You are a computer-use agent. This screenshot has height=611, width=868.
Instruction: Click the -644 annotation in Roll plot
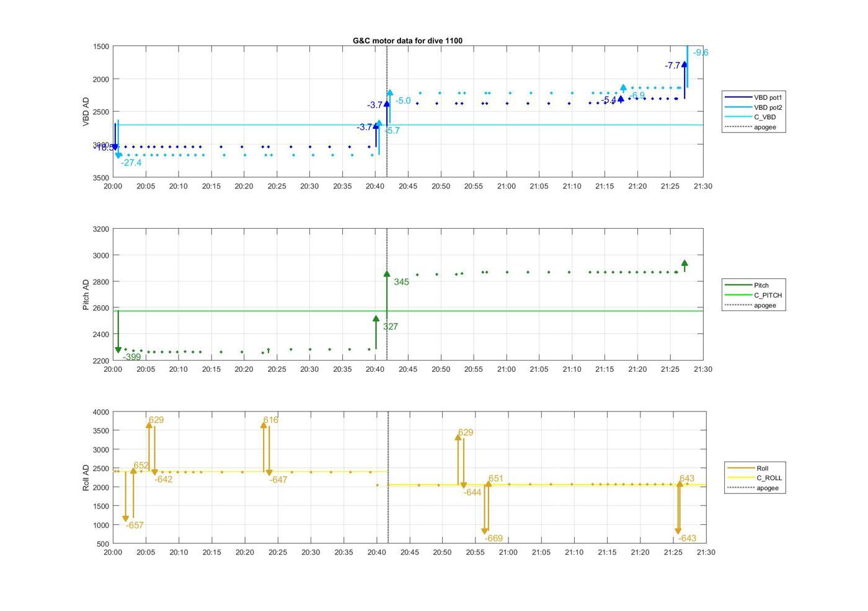click(472, 493)
